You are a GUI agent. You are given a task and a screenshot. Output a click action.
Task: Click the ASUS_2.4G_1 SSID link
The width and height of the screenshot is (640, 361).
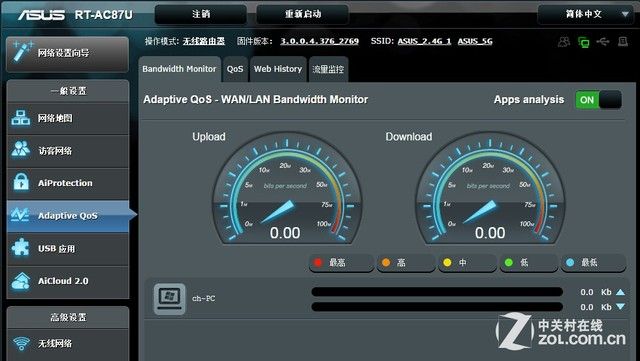click(x=424, y=41)
